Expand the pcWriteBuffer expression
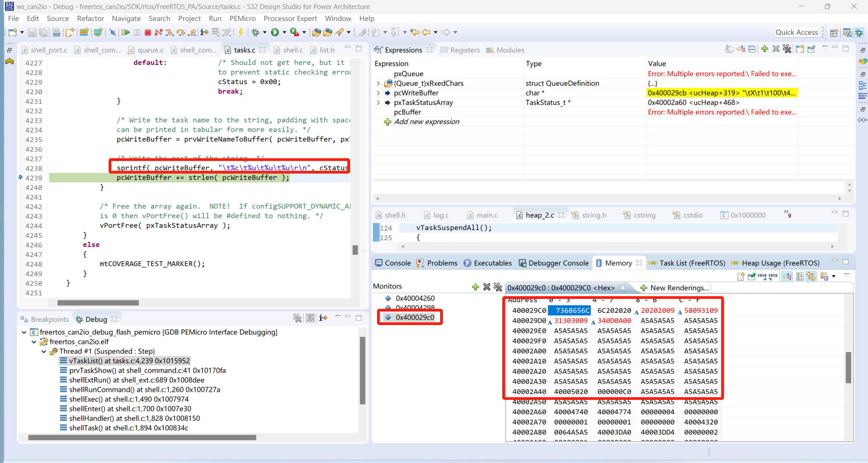Screen dimensions: 868x463 [378, 93]
